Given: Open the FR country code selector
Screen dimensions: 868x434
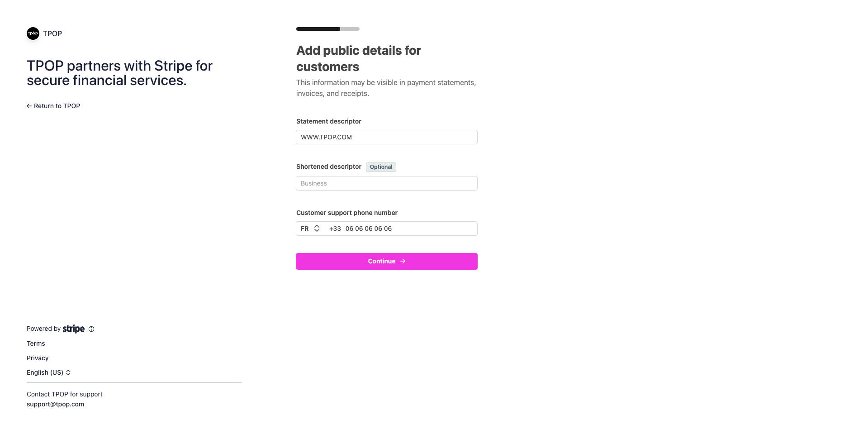Looking at the screenshot, I should tap(310, 229).
